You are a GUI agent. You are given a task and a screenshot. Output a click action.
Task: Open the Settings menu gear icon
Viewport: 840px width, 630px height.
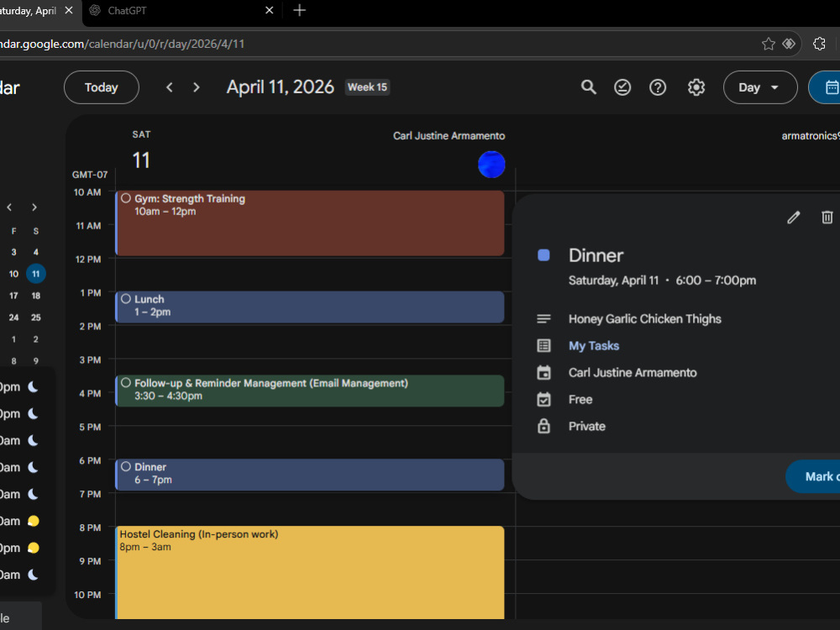pyautogui.click(x=696, y=87)
